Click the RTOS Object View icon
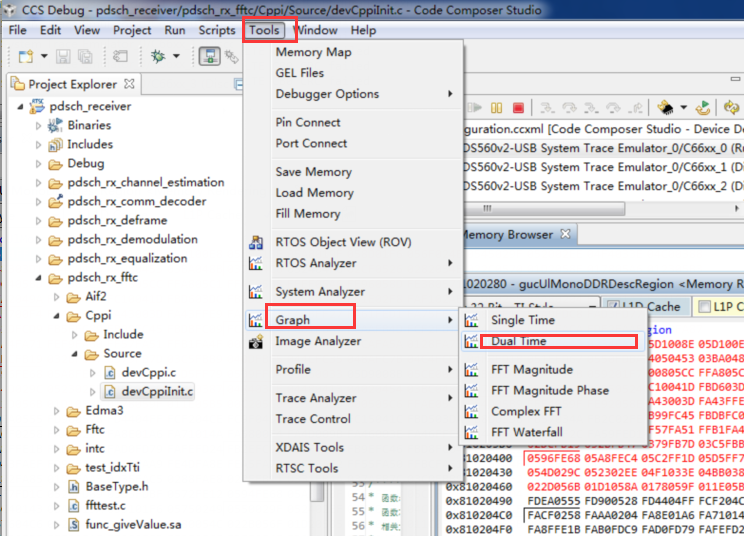 [x=256, y=242]
